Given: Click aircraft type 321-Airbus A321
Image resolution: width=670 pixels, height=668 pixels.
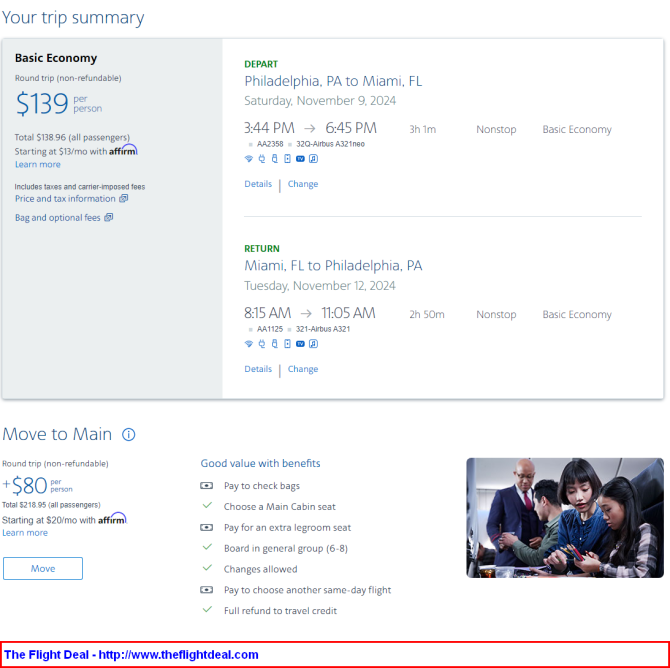Looking at the screenshot, I should [323, 329].
